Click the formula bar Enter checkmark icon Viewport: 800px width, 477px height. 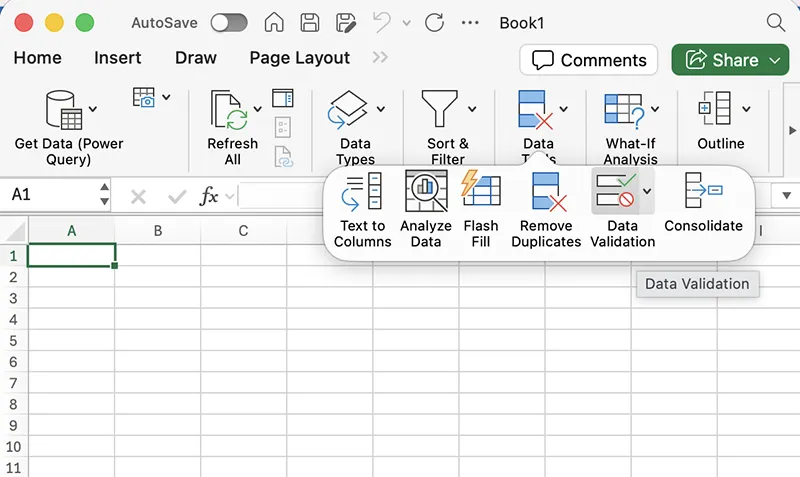[x=177, y=196]
